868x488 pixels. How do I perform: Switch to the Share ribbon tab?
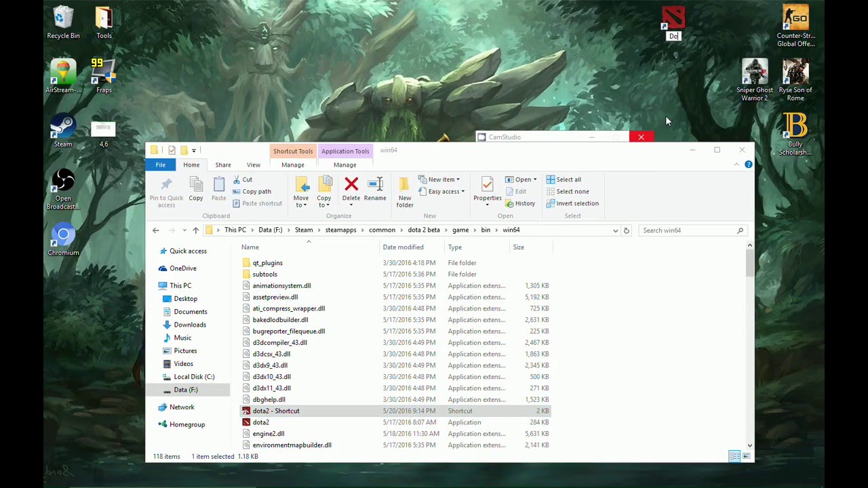pyautogui.click(x=223, y=165)
